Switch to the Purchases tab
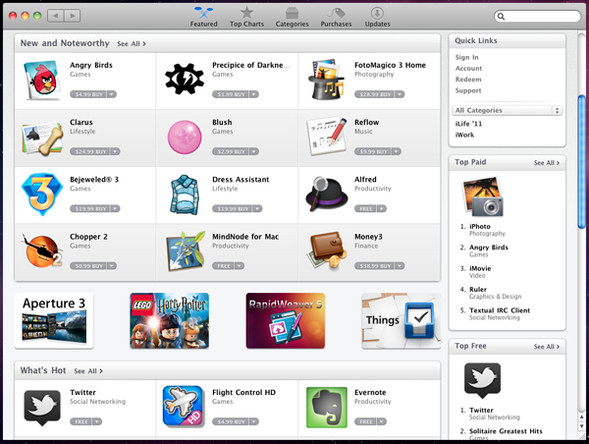The width and height of the screenshot is (589, 444). [x=336, y=17]
